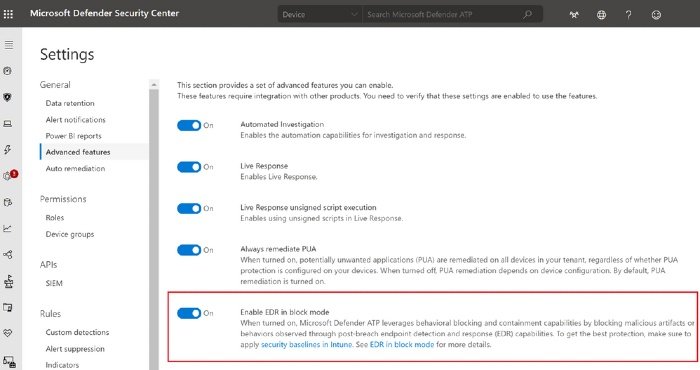The image size is (700, 370).
Task: Toggle Automated Investigation switch off
Action: coord(189,125)
